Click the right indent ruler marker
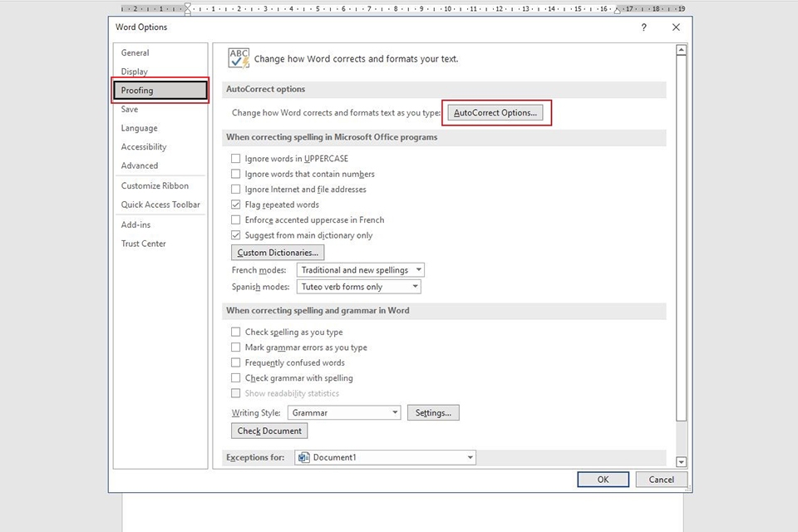Screen dimensions: 798x532 618,11
